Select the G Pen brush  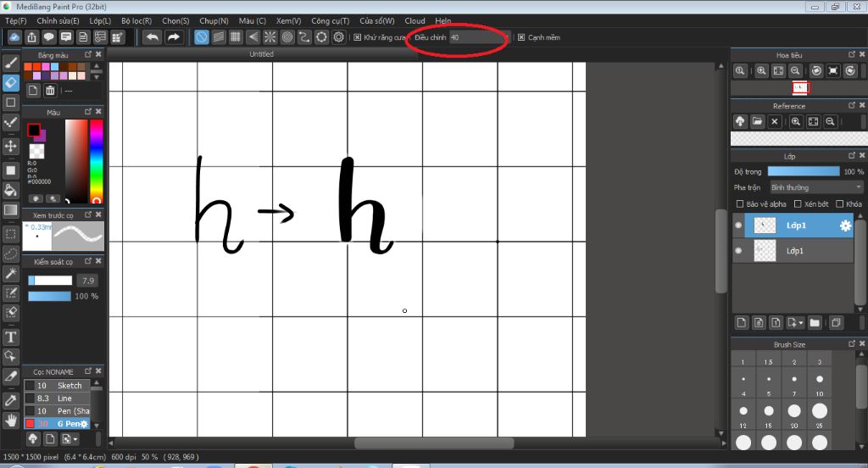tap(57, 424)
